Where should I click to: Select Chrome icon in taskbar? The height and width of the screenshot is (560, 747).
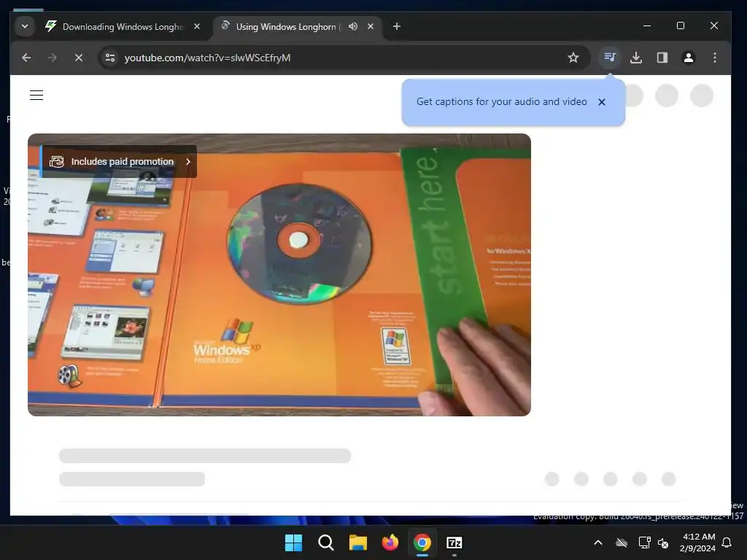coord(422,542)
